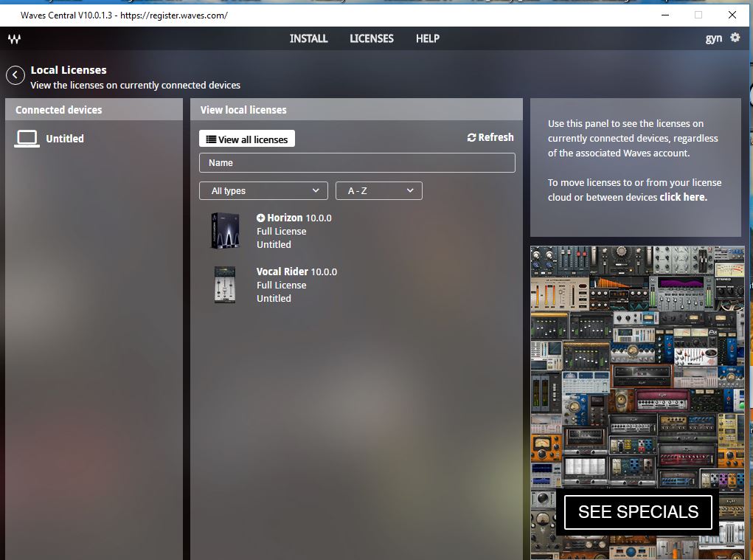Viewport: 753px width, 560px height.
Task: Click the back arrow beside Local Licenses
Action: click(15, 75)
